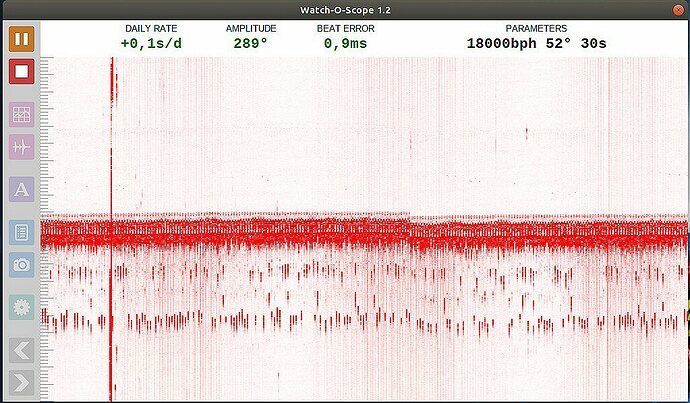The width and height of the screenshot is (690, 403).
Task: Close the Watch-O-Scope window
Action: coord(679,10)
